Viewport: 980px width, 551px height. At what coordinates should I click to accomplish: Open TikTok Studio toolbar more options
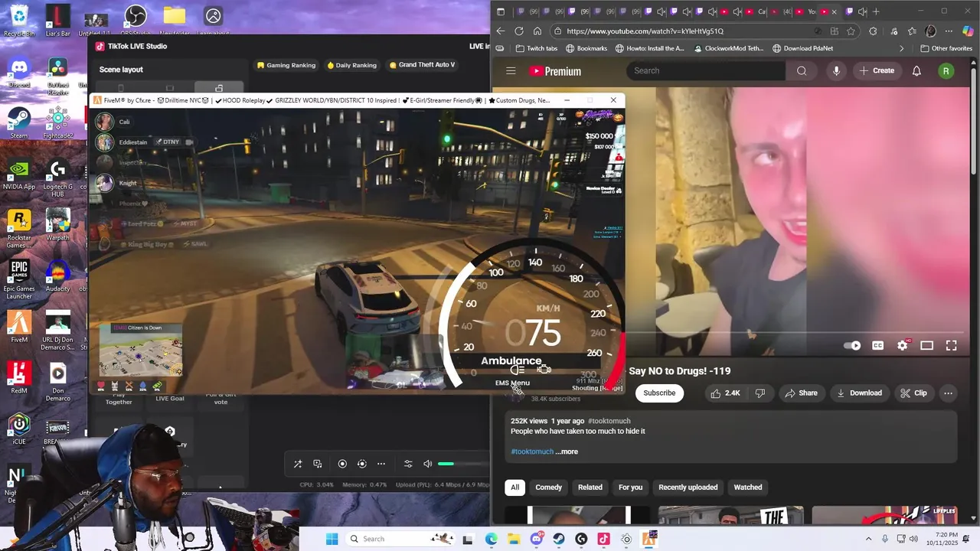[x=381, y=464]
